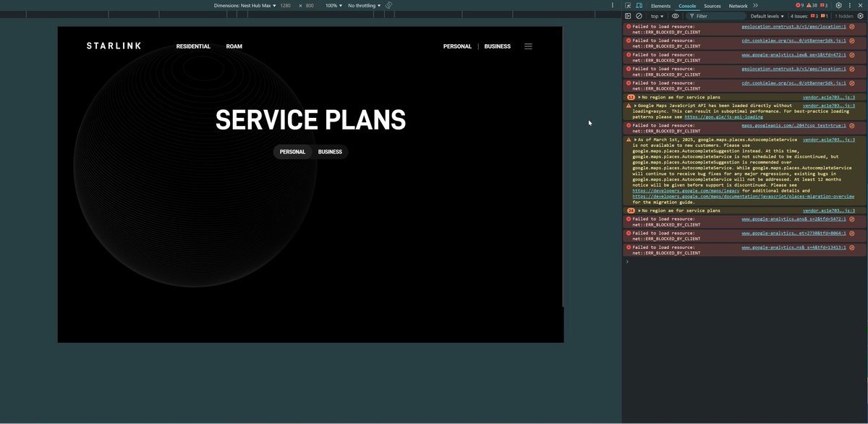
Task: Click AI assist icon on ee=1&tfd=472 analytics error
Action: (852, 55)
